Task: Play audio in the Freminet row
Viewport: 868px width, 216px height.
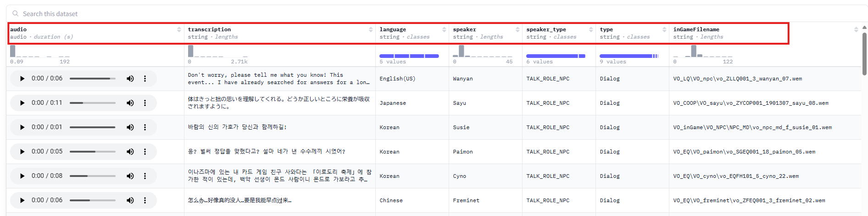Action: pyautogui.click(x=22, y=200)
